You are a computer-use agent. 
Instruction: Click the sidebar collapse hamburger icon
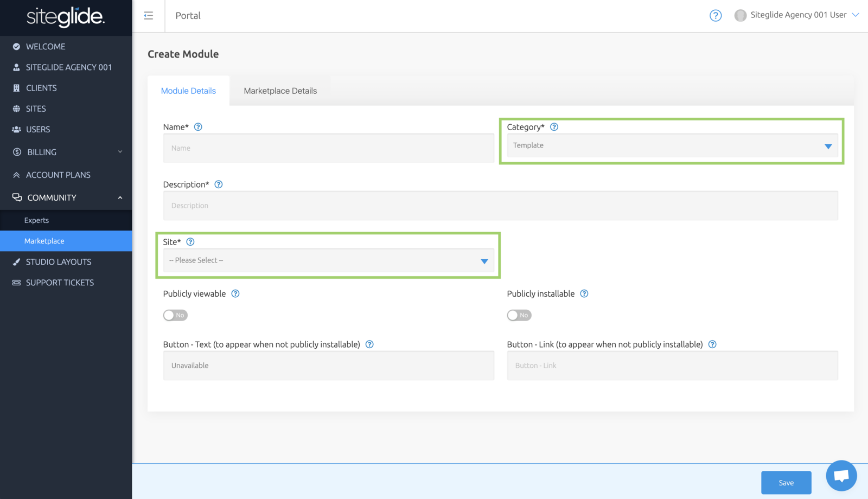pyautogui.click(x=148, y=16)
